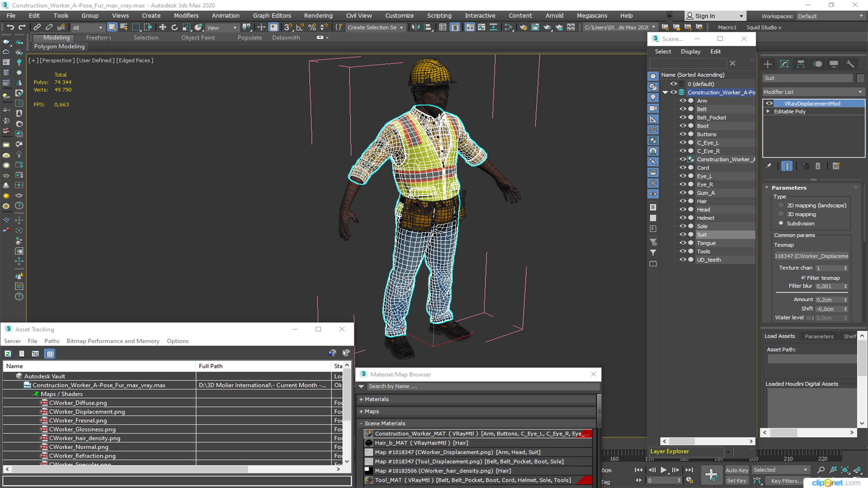Click the Redo arrow in main toolbar

coord(22,27)
